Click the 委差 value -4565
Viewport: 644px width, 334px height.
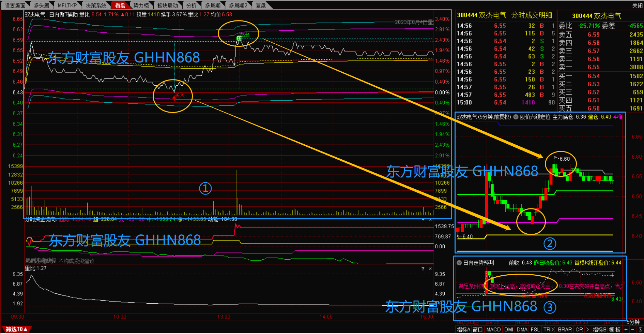pyautogui.click(x=635, y=26)
